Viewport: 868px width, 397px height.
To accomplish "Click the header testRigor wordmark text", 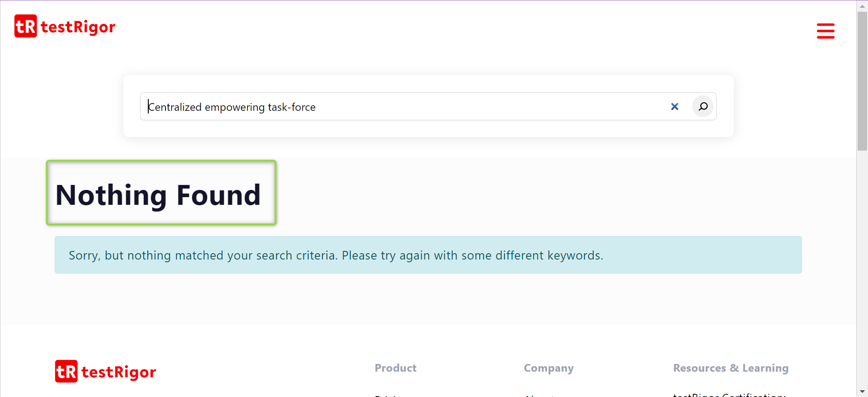I will [x=78, y=27].
